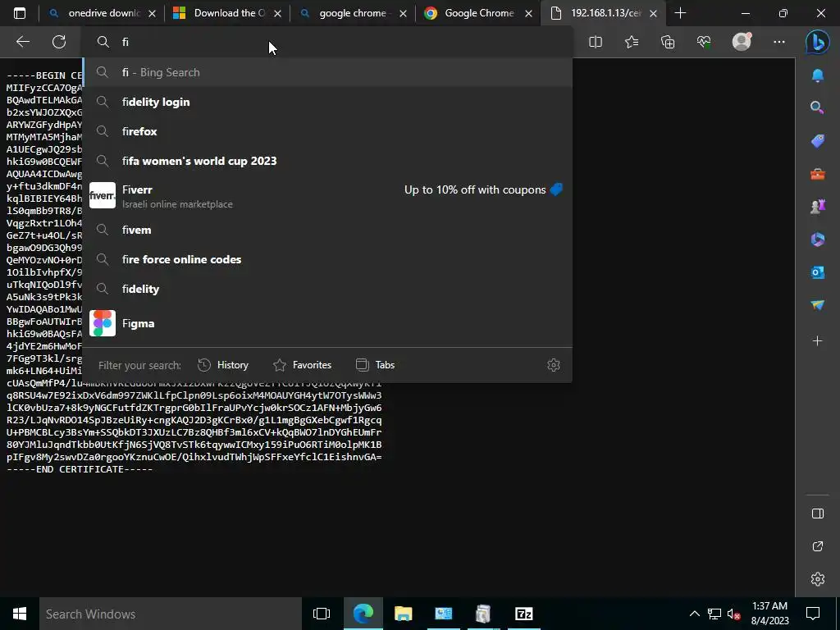
Task: Choose 'fivem' suggestion
Action: pyautogui.click(x=328, y=230)
